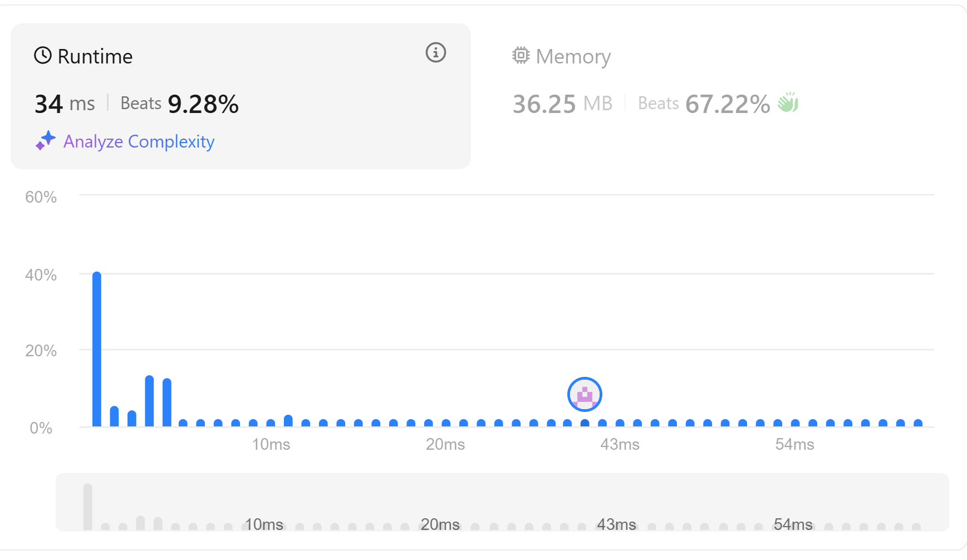
Task: Click the runtime info circle icon
Action: coord(436,53)
